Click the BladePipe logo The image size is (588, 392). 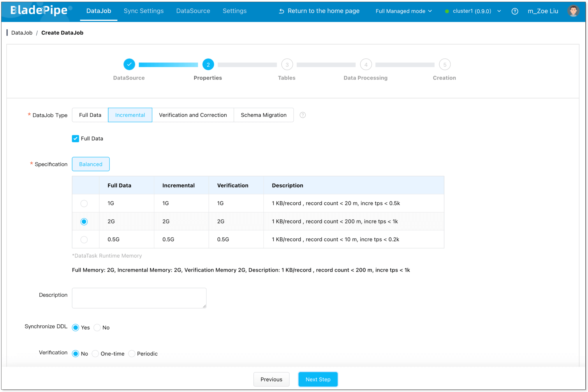39,10
